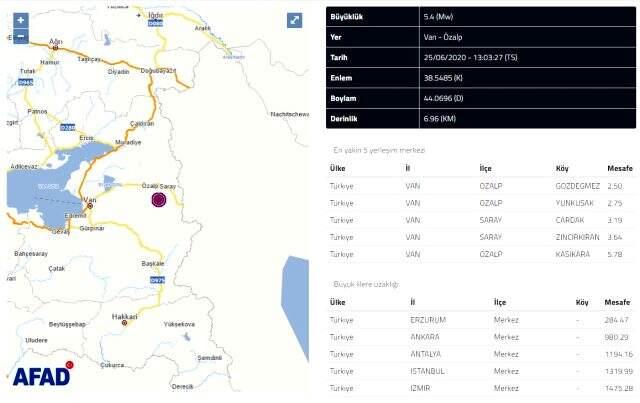The width and height of the screenshot is (640, 403).
Task: Click the purple earthquake epicenter marker
Action: (x=157, y=201)
